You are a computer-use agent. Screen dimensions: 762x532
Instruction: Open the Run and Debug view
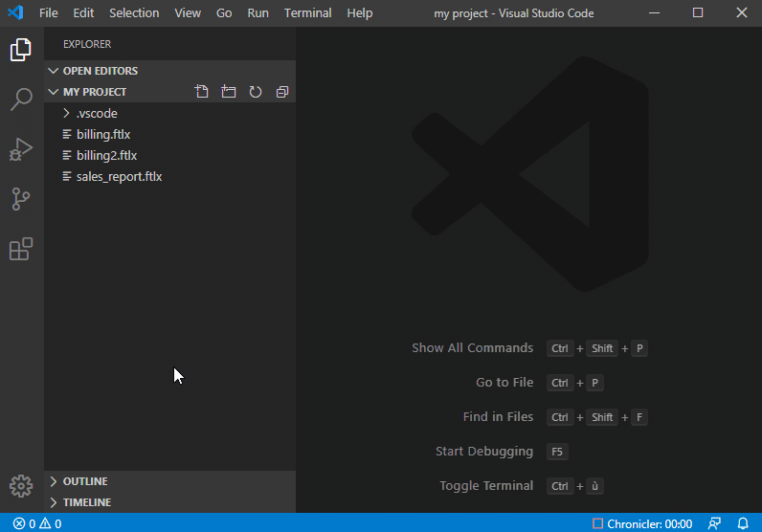tap(21, 149)
